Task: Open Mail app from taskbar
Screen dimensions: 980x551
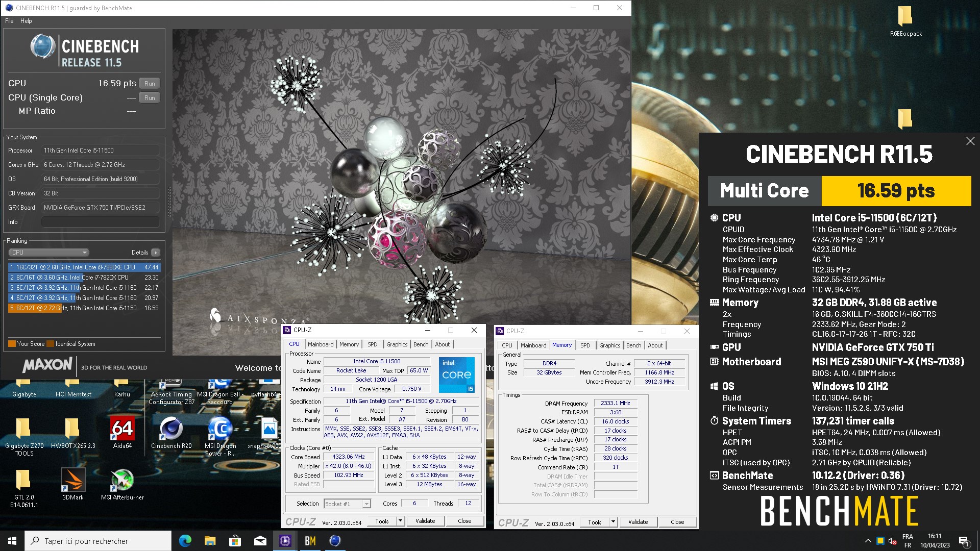Action: [260, 541]
